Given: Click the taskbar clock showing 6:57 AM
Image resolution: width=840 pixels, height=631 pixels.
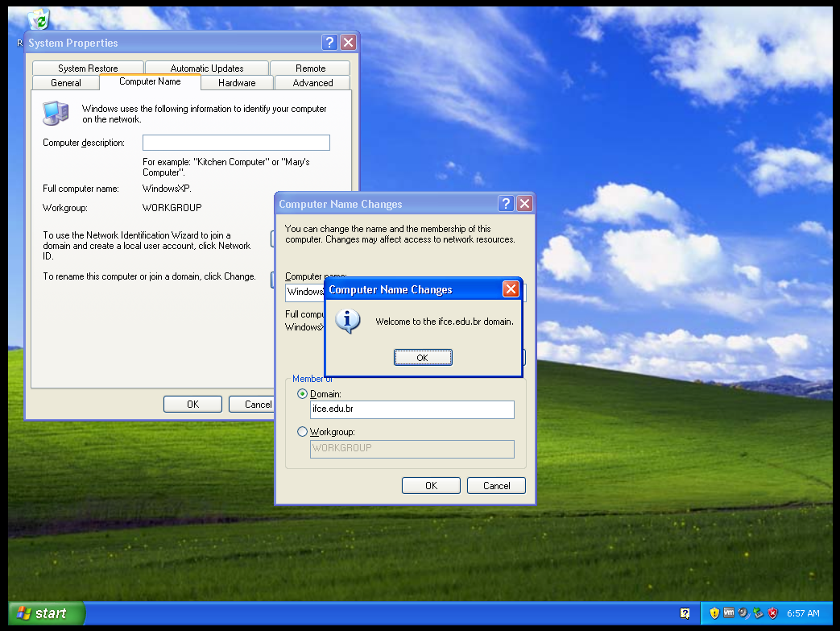Looking at the screenshot, I should click(803, 613).
